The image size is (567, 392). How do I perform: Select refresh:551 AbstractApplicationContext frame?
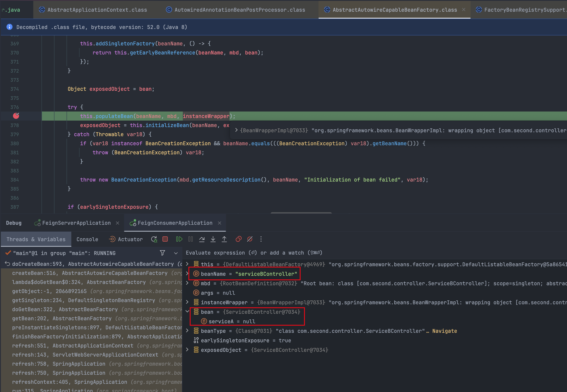91,346
